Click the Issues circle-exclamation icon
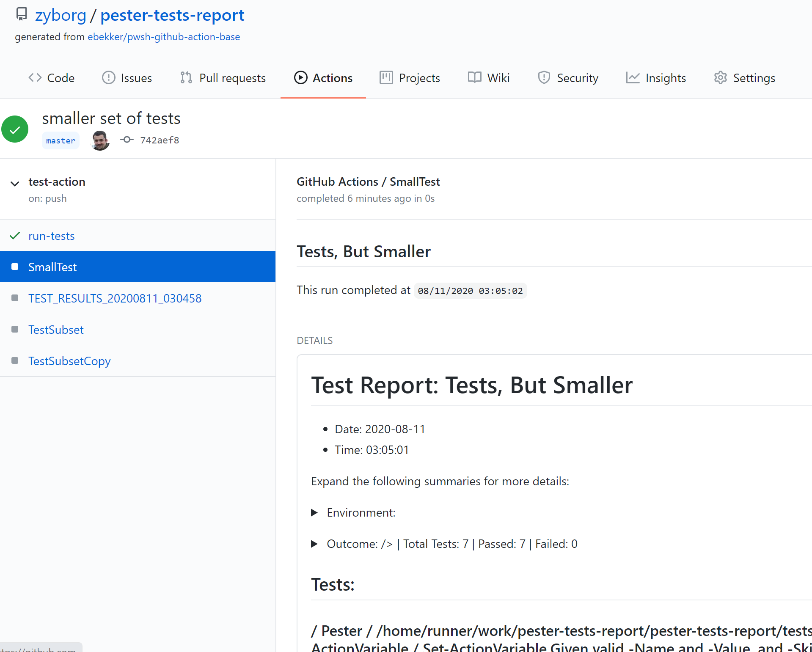Image resolution: width=812 pixels, height=652 pixels. point(109,78)
